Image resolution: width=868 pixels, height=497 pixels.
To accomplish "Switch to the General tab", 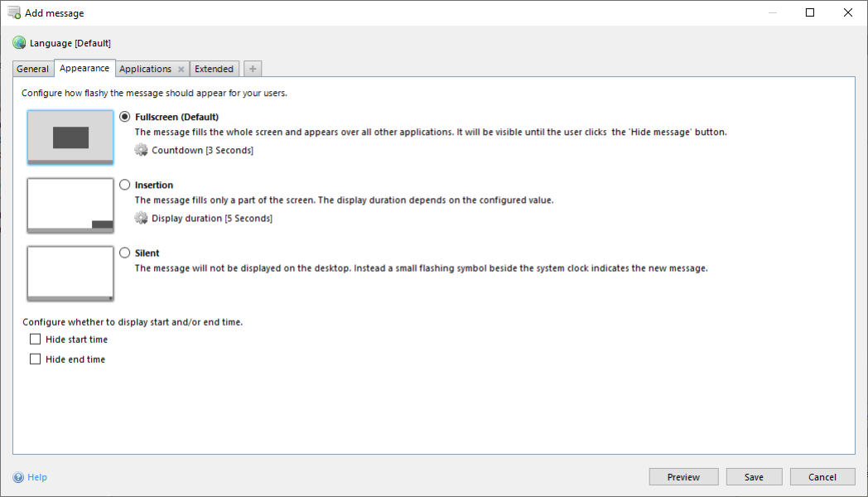I will click(x=32, y=69).
